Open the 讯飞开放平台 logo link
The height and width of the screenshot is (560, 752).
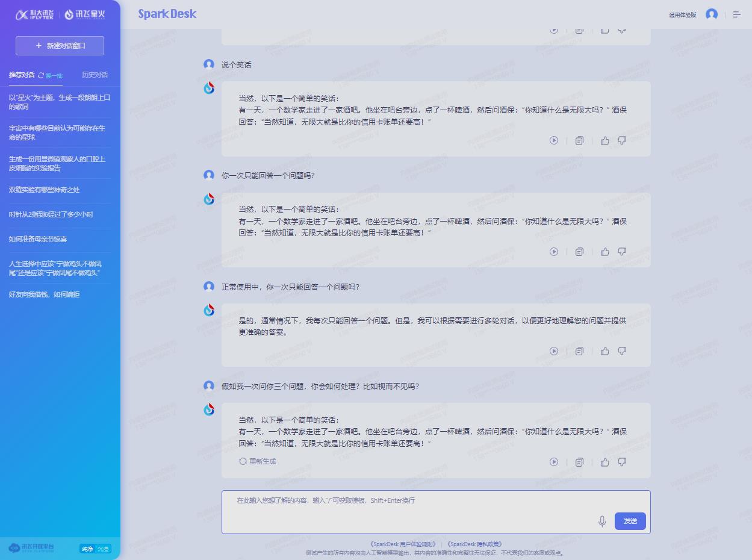pyautogui.click(x=31, y=548)
